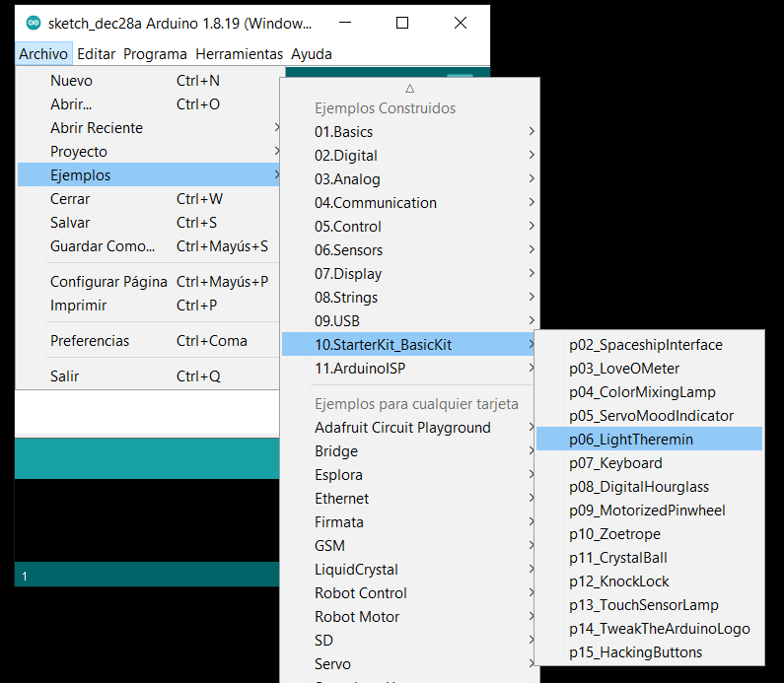This screenshot has height=683, width=784.
Task: Expand the Ejemplos submenu
Action: click(148, 174)
